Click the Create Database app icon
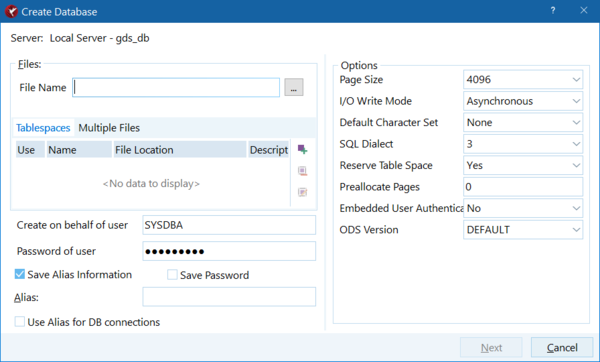Viewport: 600px width, 362px height. [x=11, y=11]
